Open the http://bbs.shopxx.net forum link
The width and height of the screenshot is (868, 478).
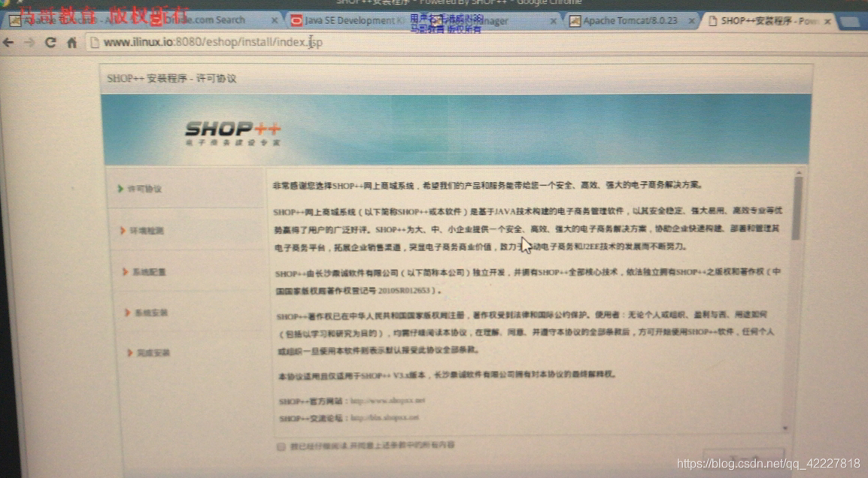point(384,417)
